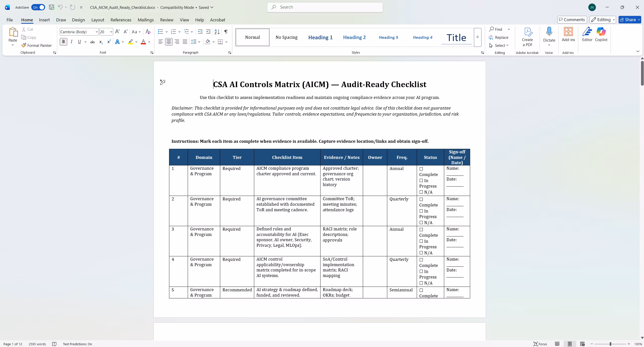Check Complete box in row 1
This screenshot has width=644, height=347.
pyautogui.click(x=421, y=169)
